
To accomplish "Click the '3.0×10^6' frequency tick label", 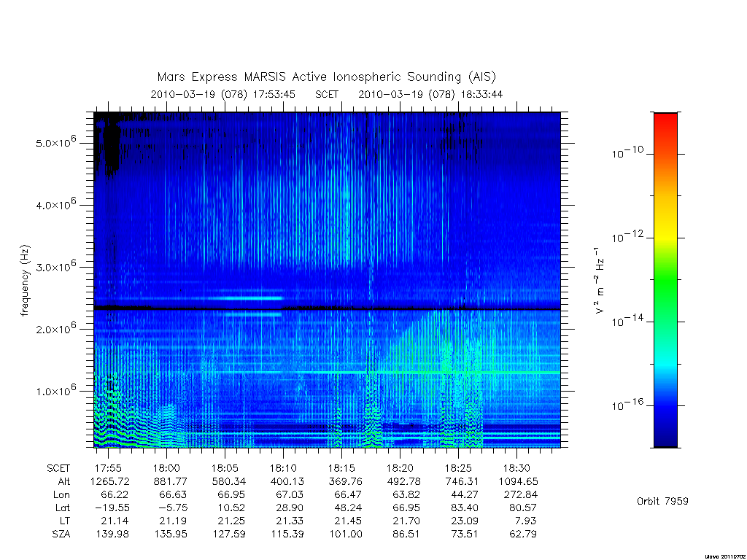I will [x=55, y=266].
